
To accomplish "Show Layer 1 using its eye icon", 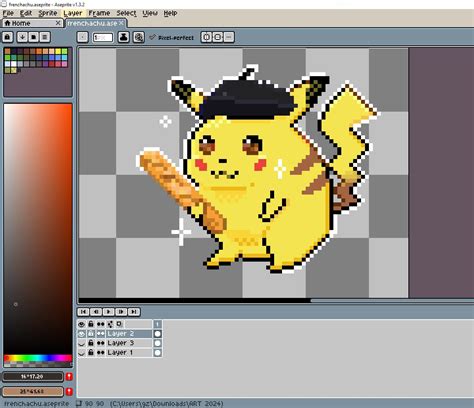I will (81, 352).
